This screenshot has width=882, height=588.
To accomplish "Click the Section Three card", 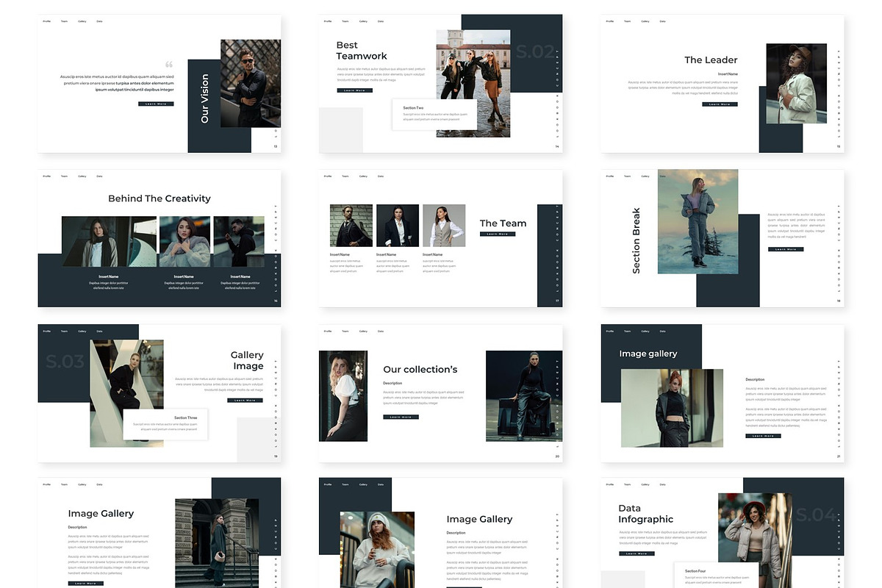I will tap(165, 425).
